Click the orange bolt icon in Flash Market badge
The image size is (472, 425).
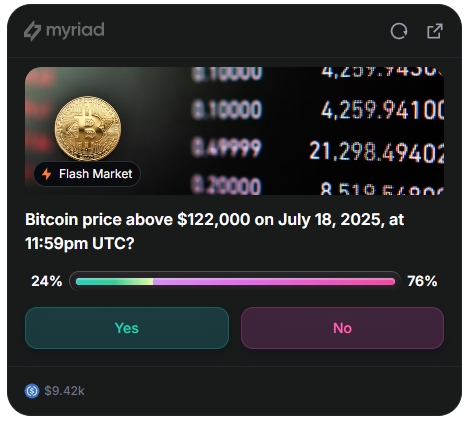[47, 174]
